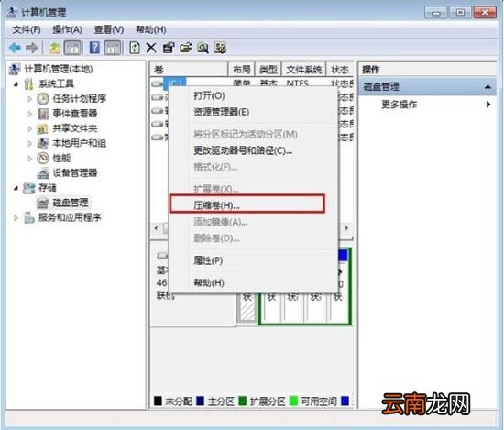
Task: Collapse the 磁盘管理 actions section arrow
Action: point(488,86)
